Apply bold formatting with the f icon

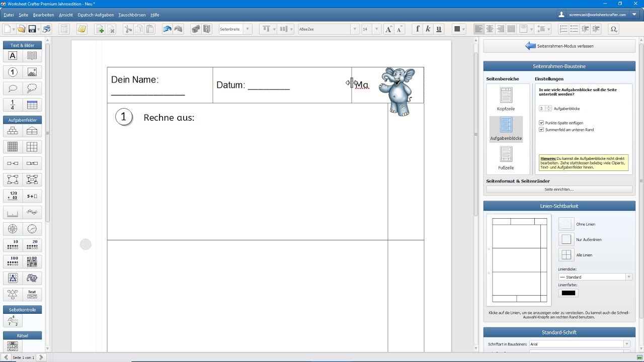[417, 29]
